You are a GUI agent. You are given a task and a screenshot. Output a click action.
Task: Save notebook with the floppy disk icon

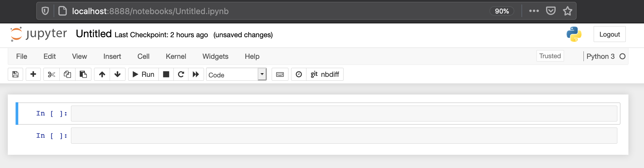click(x=16, y=74)
